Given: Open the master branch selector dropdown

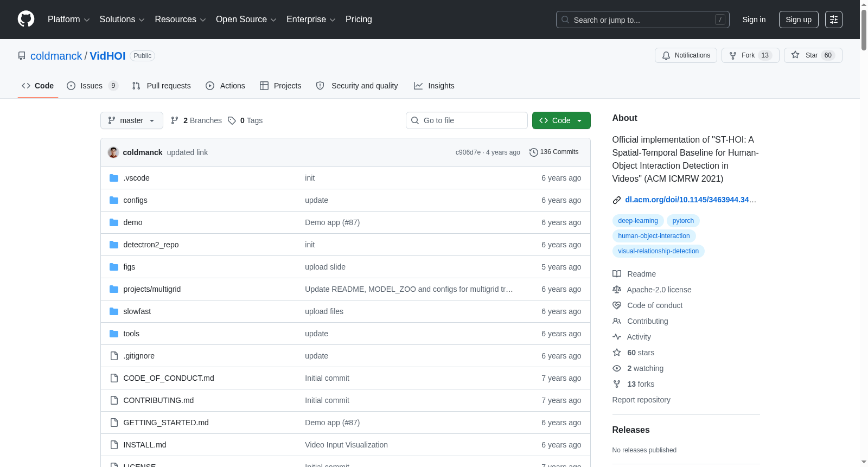Looking at the screenshot, I should (x=132, y=120).
